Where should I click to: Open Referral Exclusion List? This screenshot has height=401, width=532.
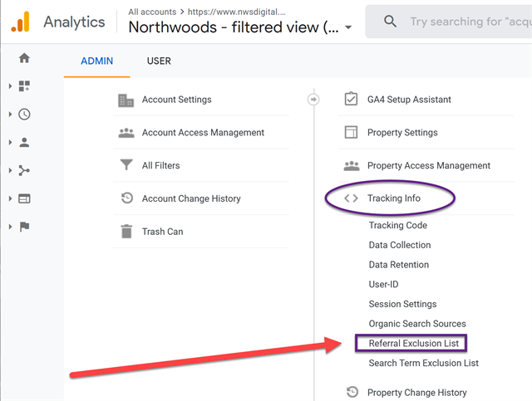pos(414,343)
